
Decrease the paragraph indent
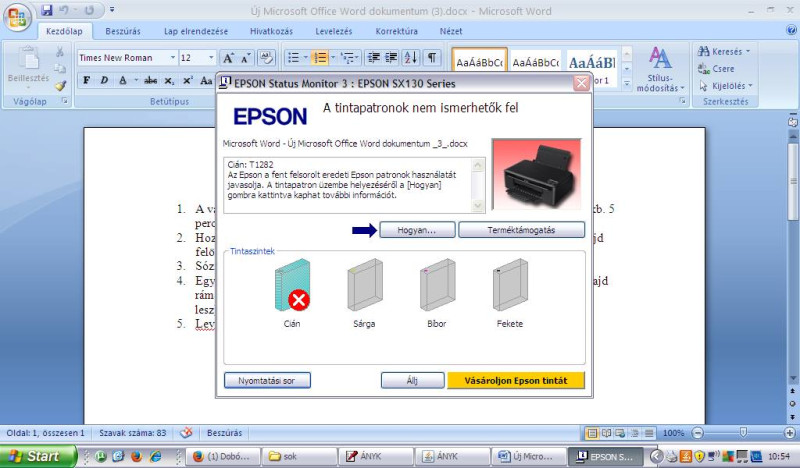point(374,58)
